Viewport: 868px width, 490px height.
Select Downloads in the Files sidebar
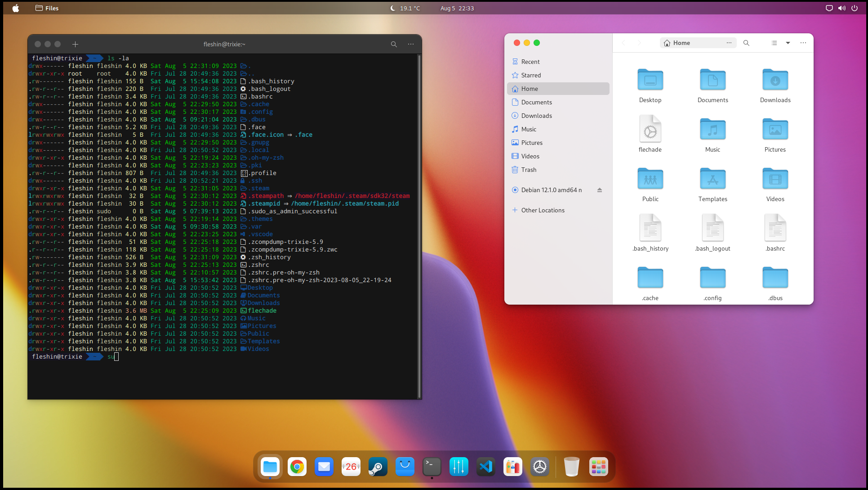tap(536, 116)
